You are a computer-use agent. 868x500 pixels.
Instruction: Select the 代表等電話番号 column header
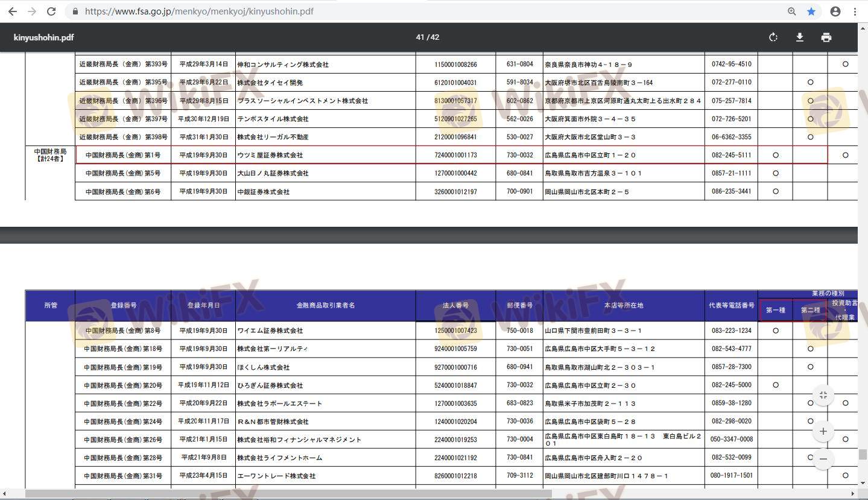pos(732,305)
